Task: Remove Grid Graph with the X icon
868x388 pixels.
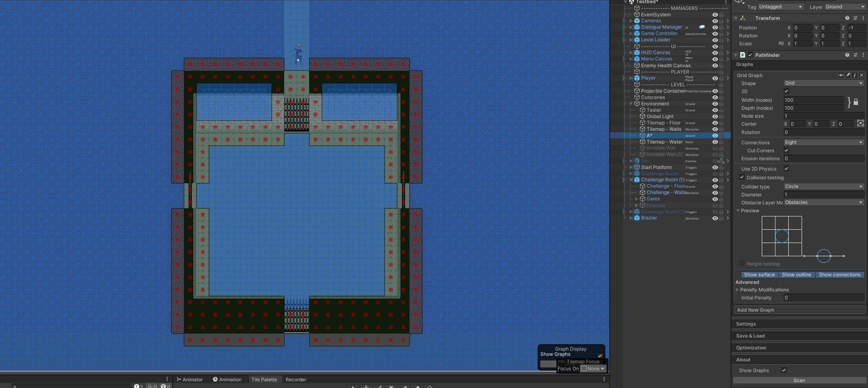Action: coord(861,75)
